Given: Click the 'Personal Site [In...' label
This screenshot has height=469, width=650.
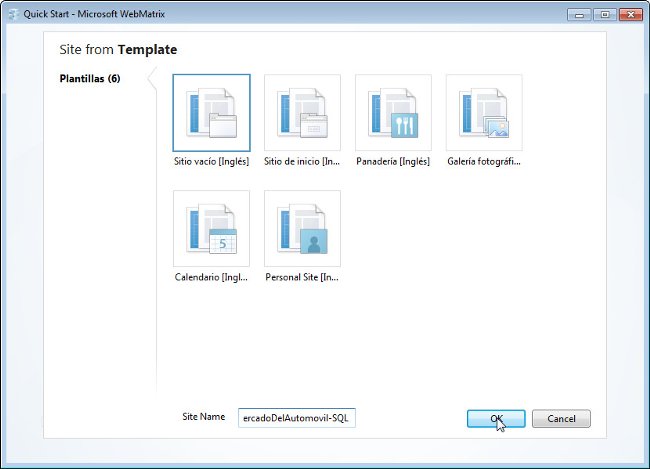Looking at the screenshot, I should pyautogui.click(x=302, y=277).
